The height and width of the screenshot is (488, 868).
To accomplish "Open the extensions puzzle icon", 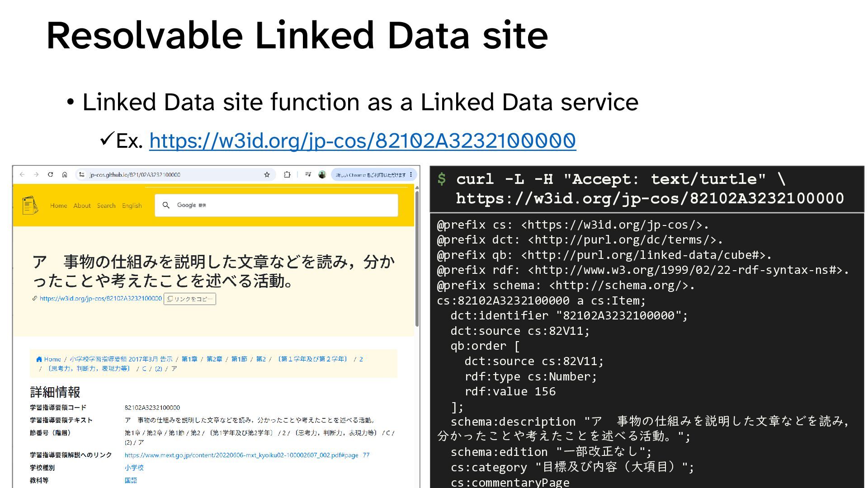I will (287, 174).
